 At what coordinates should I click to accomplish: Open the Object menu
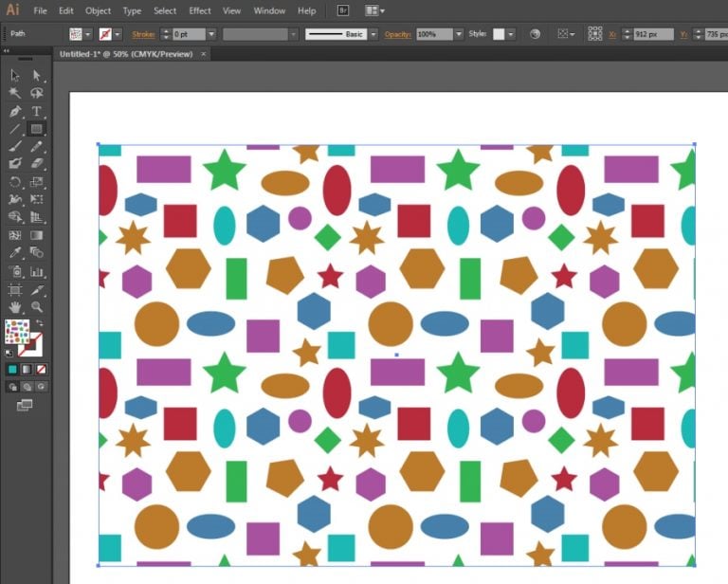point(98,10)
